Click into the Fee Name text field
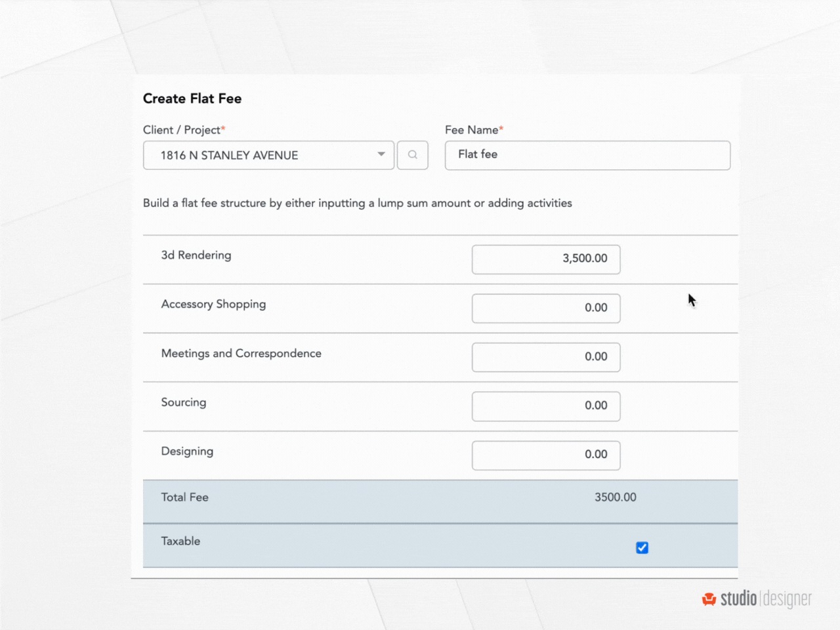 click(587, 155)
